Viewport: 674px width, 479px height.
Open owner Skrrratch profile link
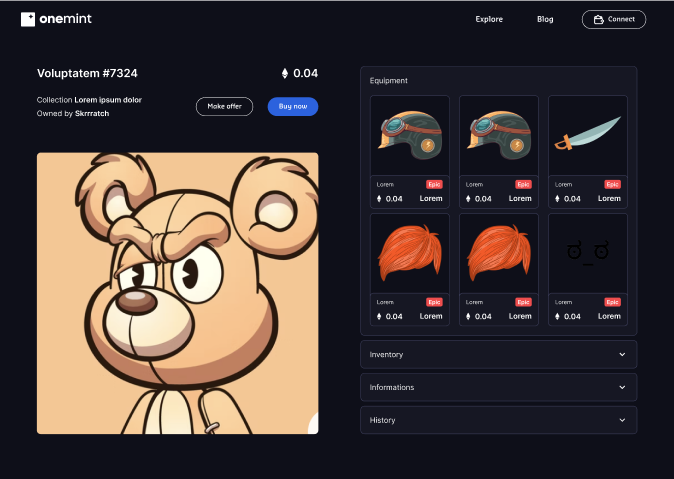pyautogui.click(x=92, y=114)
